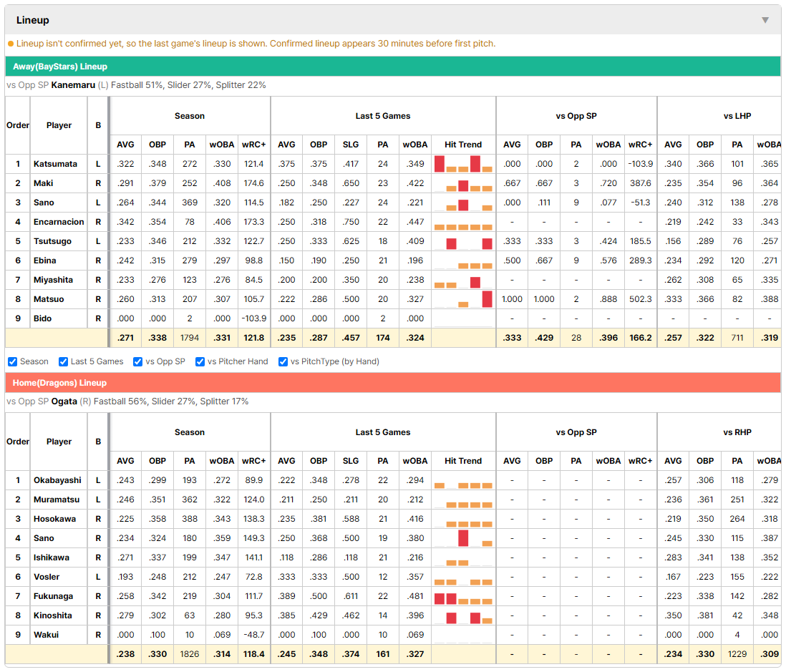Disable the vs Pitcher Hand checkbox

(x=200, y=361)
